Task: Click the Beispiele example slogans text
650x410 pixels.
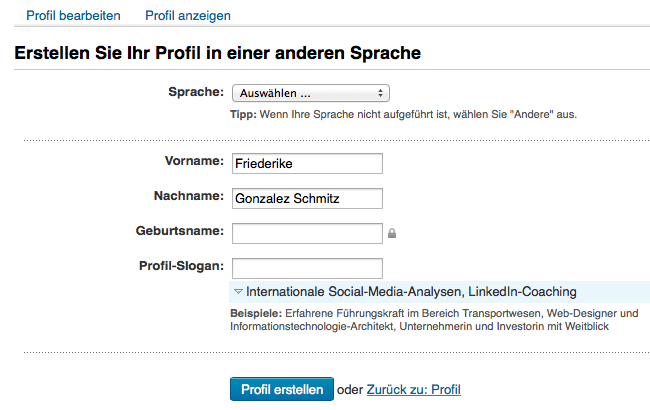Action: click(434, 320)
